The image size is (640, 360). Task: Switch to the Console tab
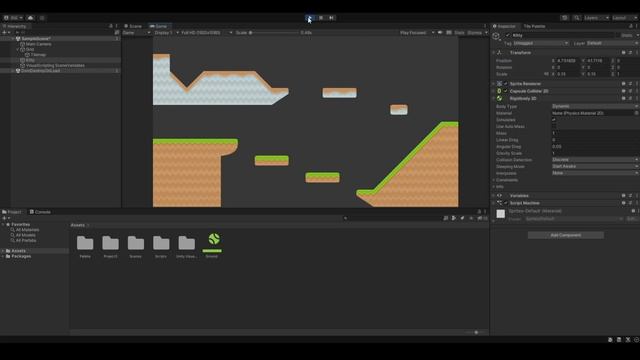tap(40, 212)
